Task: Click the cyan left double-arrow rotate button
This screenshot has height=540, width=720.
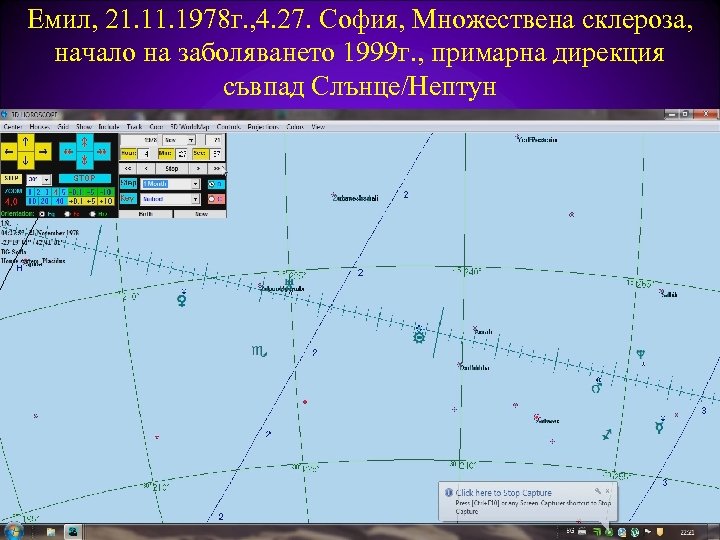Action: click(68, 152)
